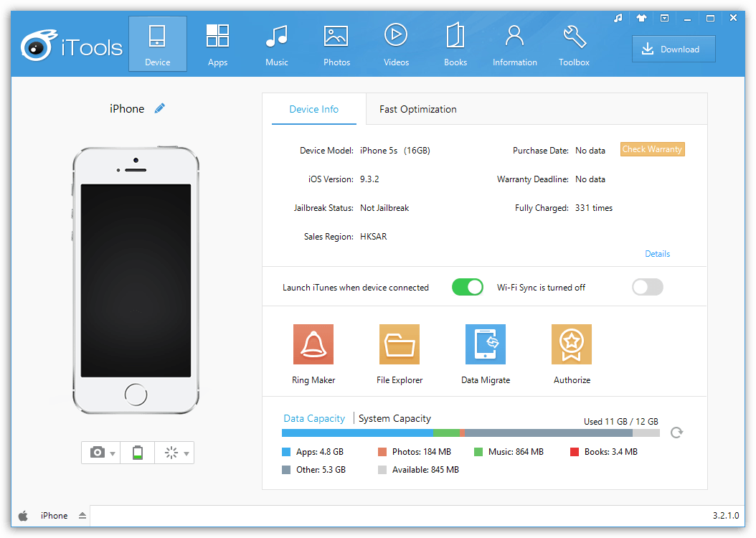Launch the File Explorer tool
Viewport: 756px width, 538px height.
coord(400,354)
